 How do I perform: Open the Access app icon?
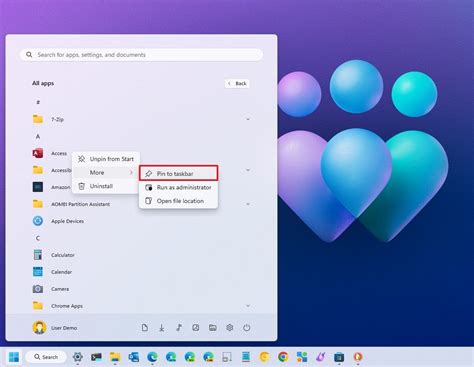38,153
